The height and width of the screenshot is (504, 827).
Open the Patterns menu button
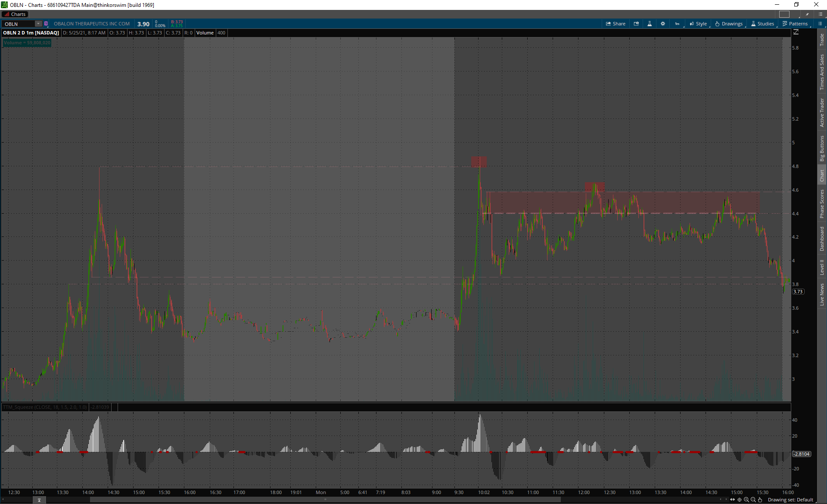[x=795, y=24]
